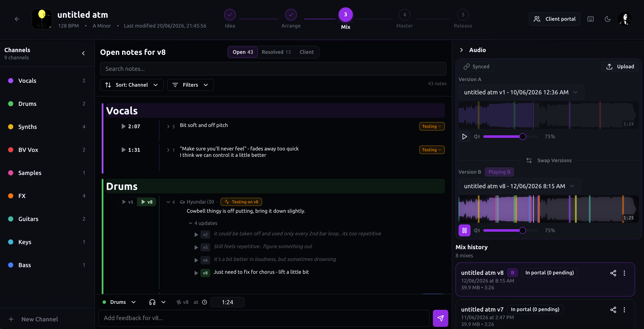Screen dimensions: 644x329
Task: Select the Guitars channel
Action: pos(47,219)
